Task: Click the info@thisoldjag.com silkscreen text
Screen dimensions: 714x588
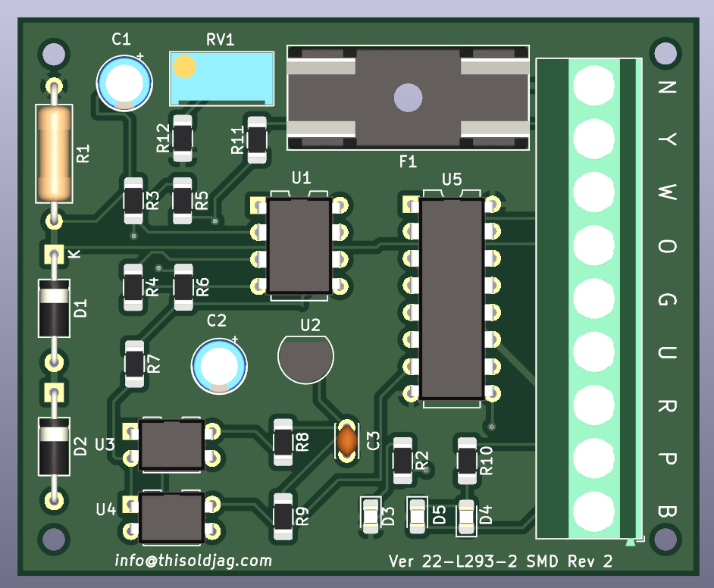Action: (193, 561)
